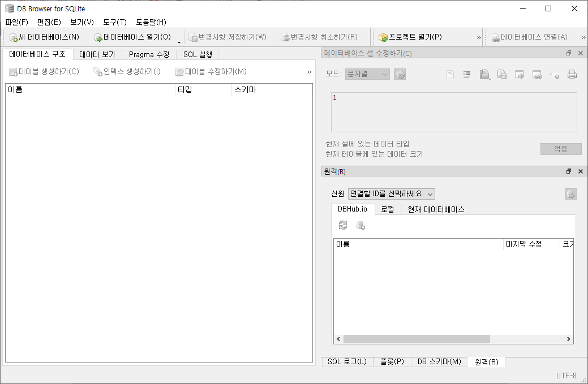Click the 이름 header in remote list
588x384 pixels.
click(x=418, y=244)
